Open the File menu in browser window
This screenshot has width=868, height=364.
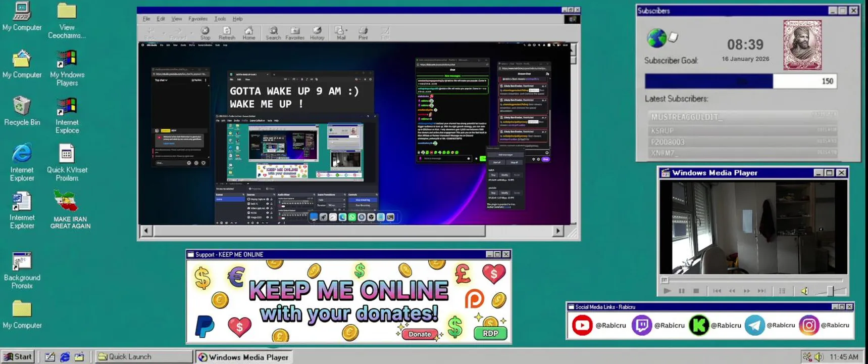click(146, 19)
